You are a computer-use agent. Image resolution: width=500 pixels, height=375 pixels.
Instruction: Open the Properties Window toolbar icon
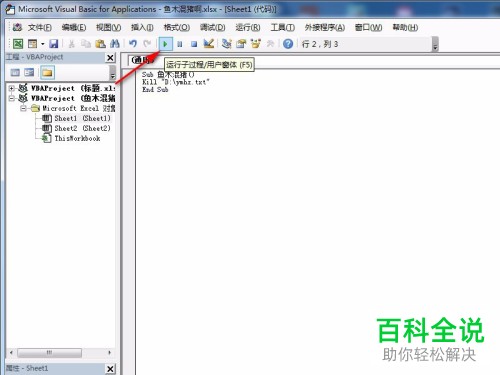click(x=241, y=44)
